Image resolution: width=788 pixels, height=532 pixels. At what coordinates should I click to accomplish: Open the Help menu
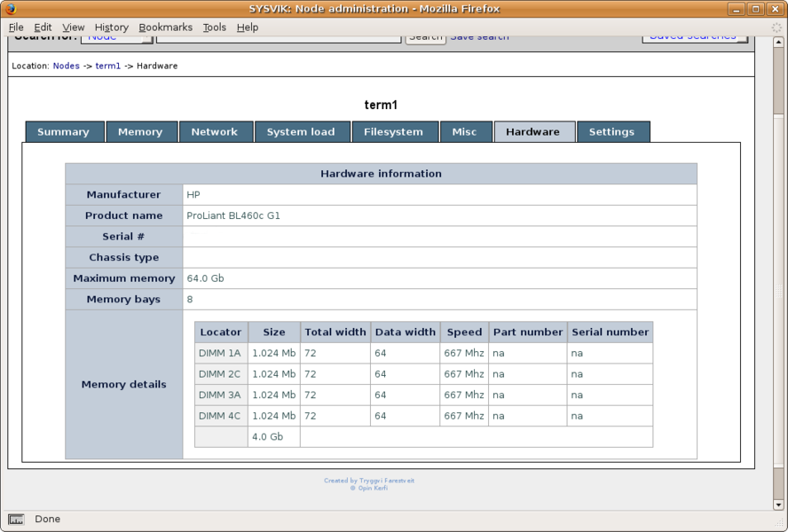[x=248, y=27]
